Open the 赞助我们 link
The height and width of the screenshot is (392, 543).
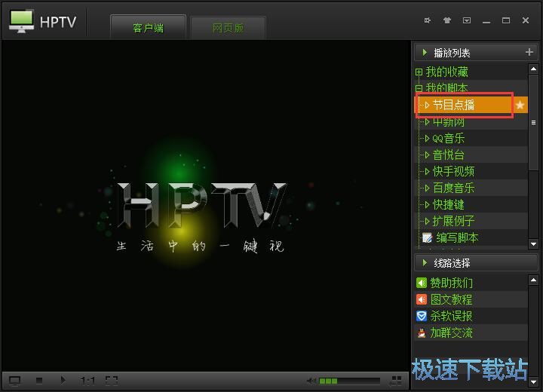click(451, 283)
